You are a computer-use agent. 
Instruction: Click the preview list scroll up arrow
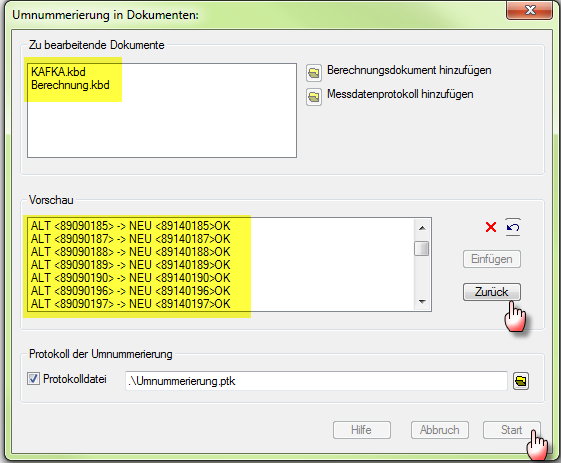pyautogui.click(x=422, y=228)
